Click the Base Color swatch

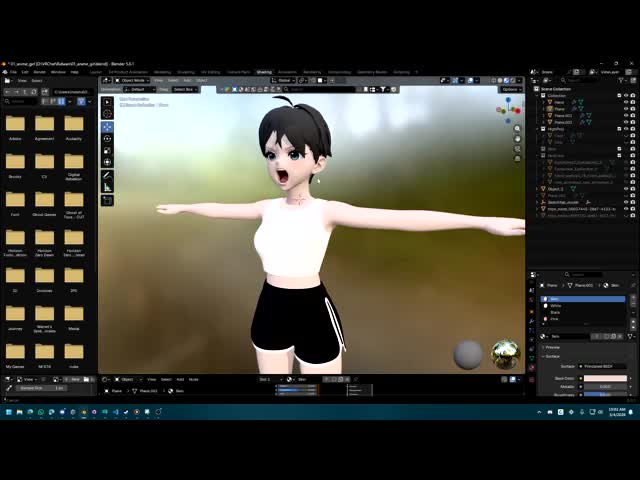pyautogui.click(x=605, y=378)
